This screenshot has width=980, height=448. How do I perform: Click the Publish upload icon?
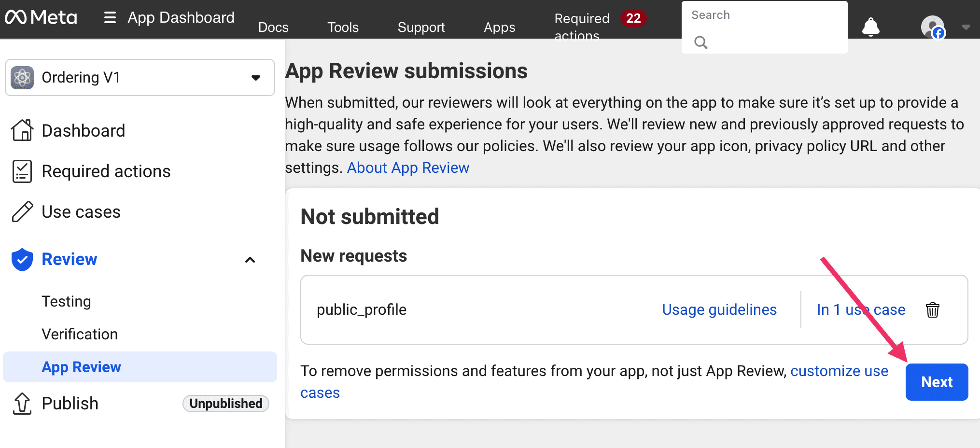[22, 404]
